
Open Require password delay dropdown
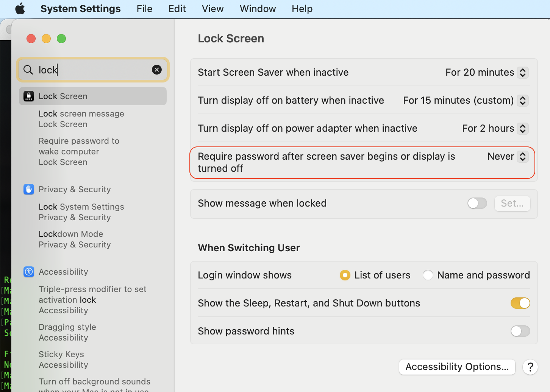pos(522,157)
